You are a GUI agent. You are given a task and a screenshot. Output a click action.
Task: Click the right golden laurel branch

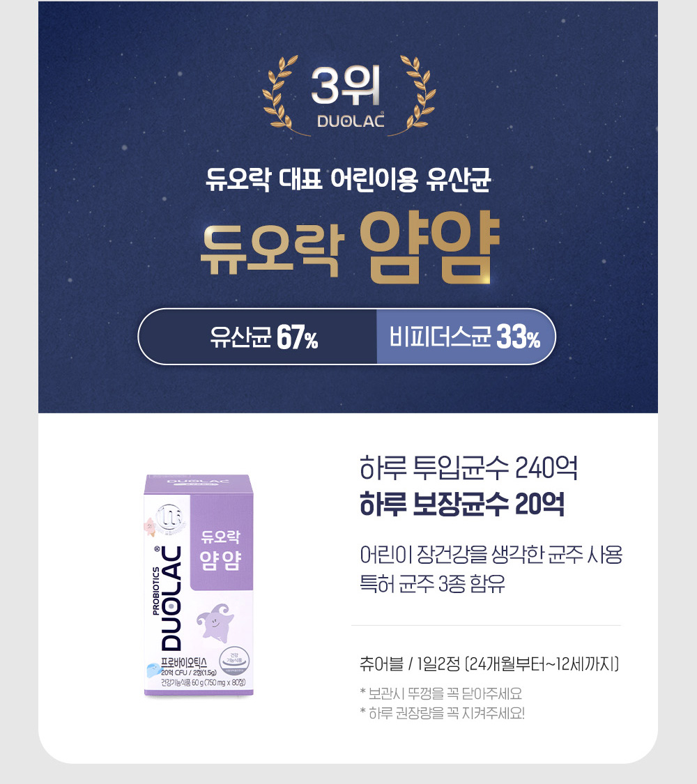click(414, 95)
